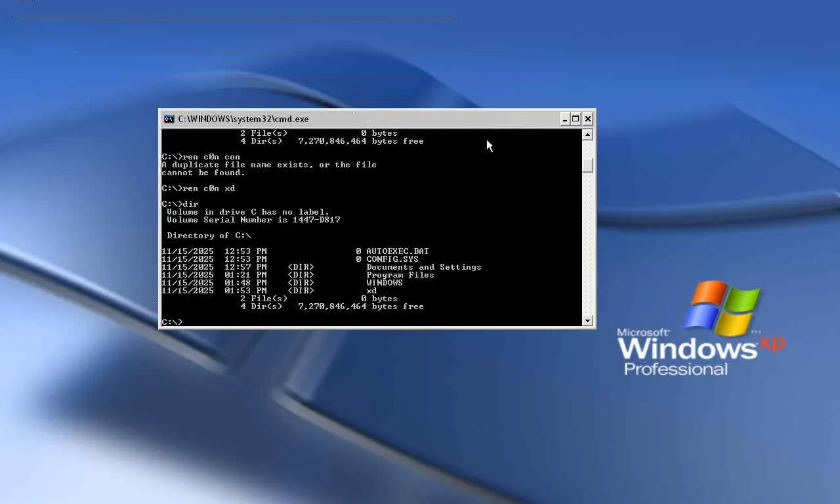Image resolution: width=840 pixels, height=504 pixels.
Task: Click the final empty C:\> prompt
Action: [x=172, y=322]
